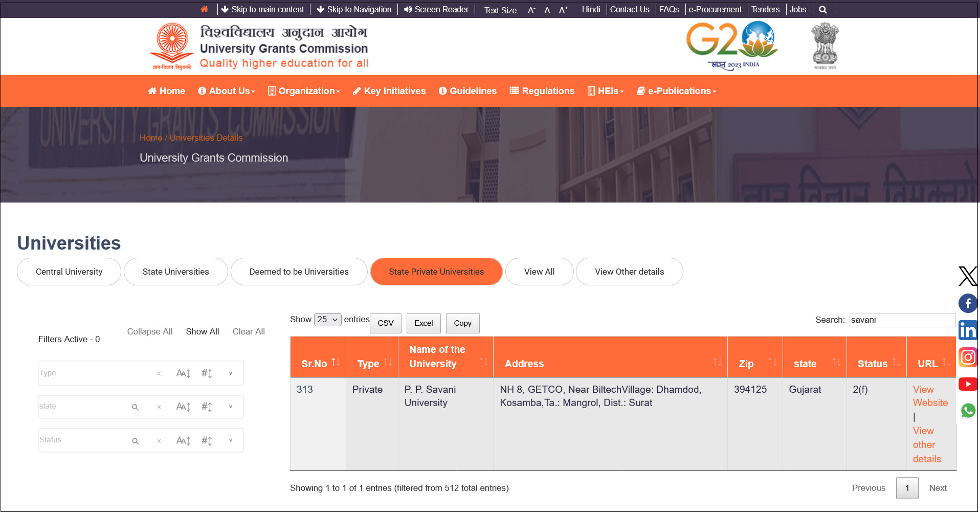Click the Search input containing savani
This screenshot has height=515, width=980.
(902, 320)
